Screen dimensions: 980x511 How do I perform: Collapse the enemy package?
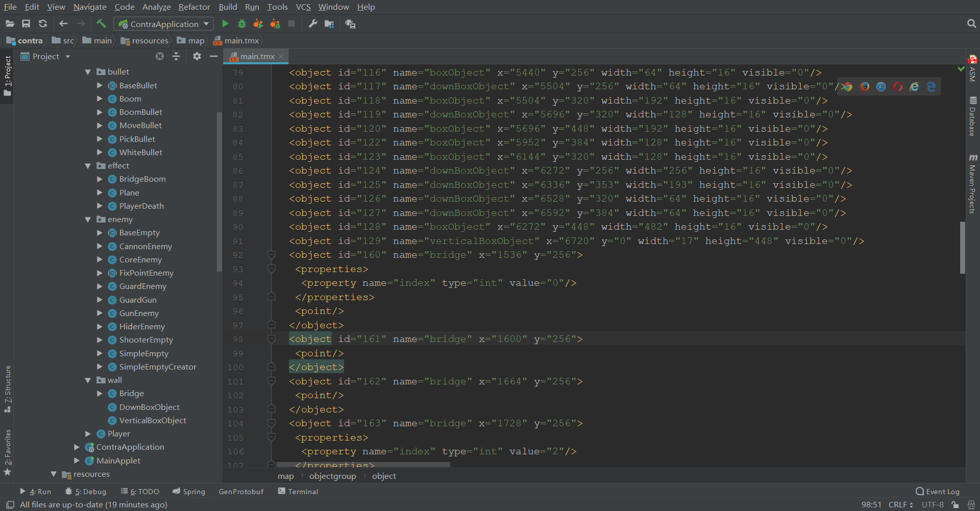tap(88, 220)
